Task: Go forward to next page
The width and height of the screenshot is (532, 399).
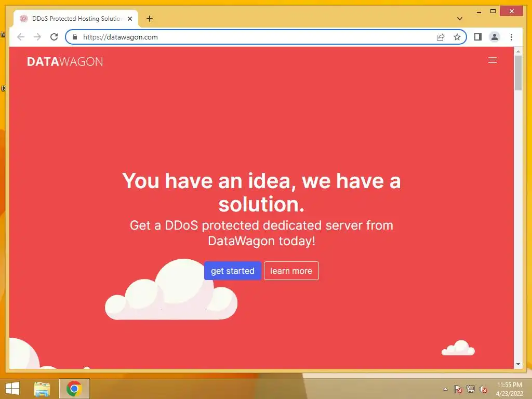Action: [37, 37]
